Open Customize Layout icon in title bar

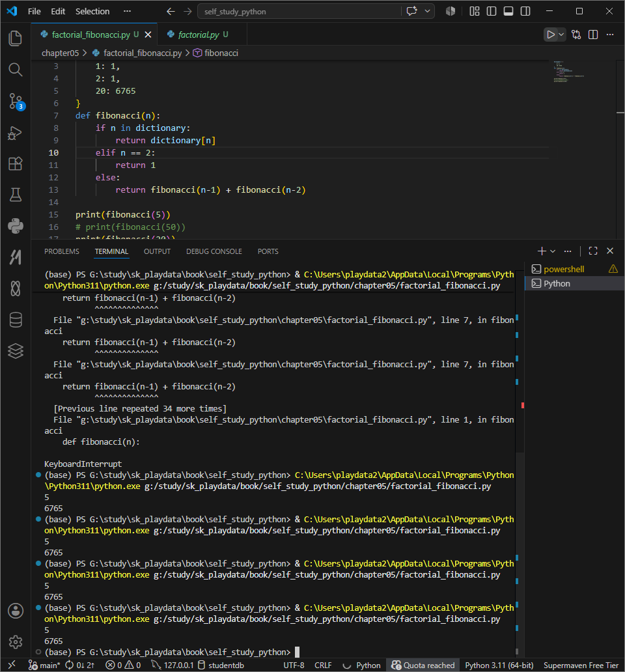pyautogui.click(x=474, y=11)
